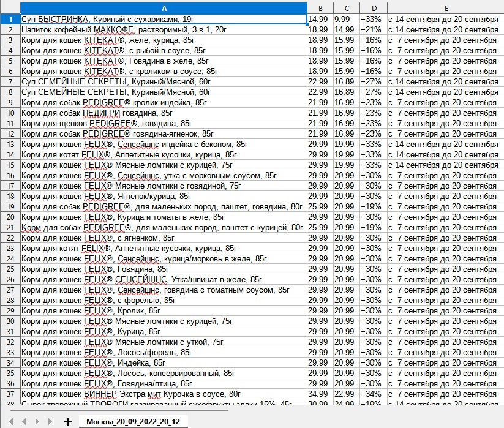The height and width of the screenshot is (428, 504).
Task: Select price 14.99 in row 1 column B
Action: coord(320,19)
